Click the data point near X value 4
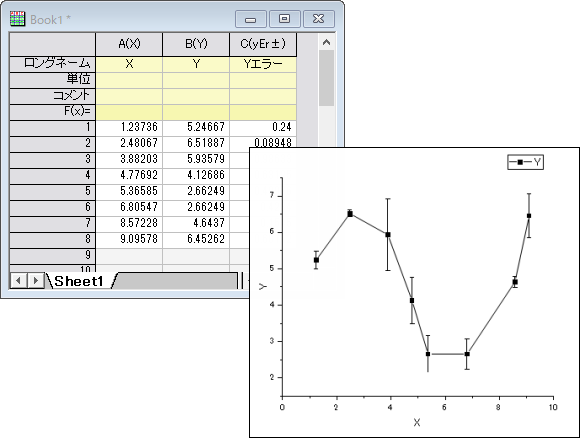Viewport: 580px width, 438px height. pos(388,235)
